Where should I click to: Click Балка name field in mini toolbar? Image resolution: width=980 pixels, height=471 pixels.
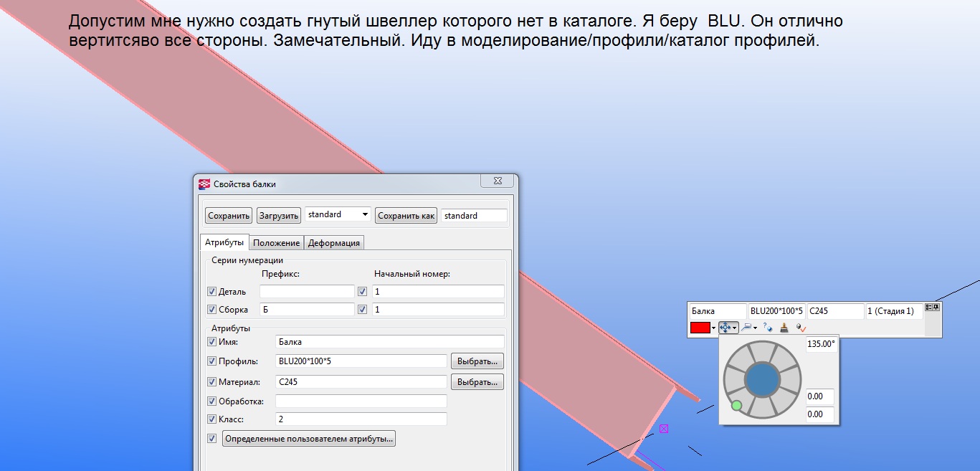pyautogui.click(x=718, y=311)
